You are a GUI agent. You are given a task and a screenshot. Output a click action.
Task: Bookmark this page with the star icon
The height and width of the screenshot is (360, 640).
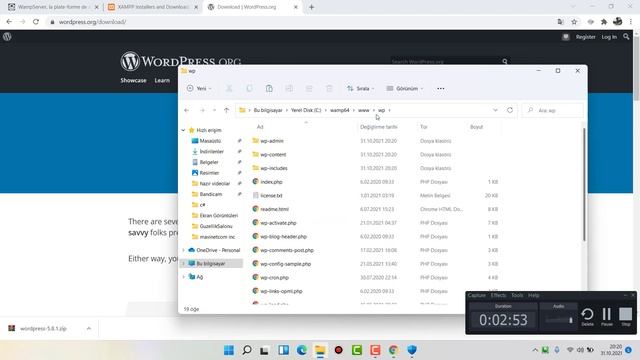click(574, 22)
